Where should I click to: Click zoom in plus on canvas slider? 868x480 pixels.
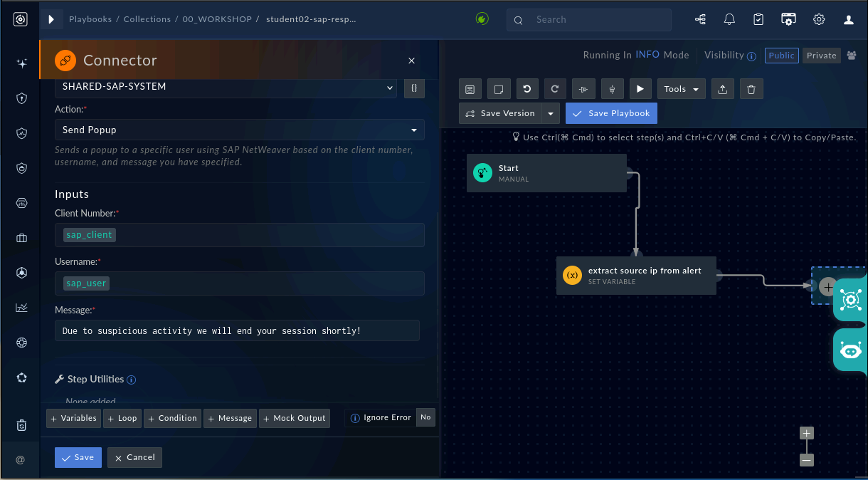(806, 433)
